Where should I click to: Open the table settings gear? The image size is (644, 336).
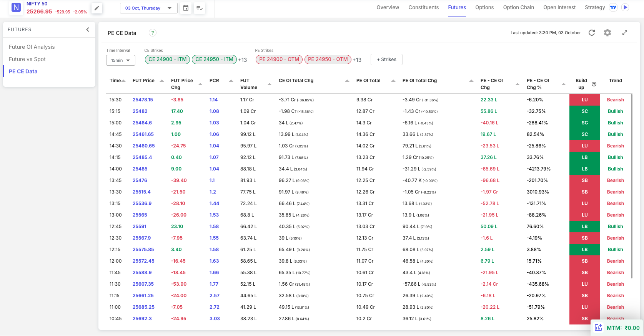pos(607,33)
